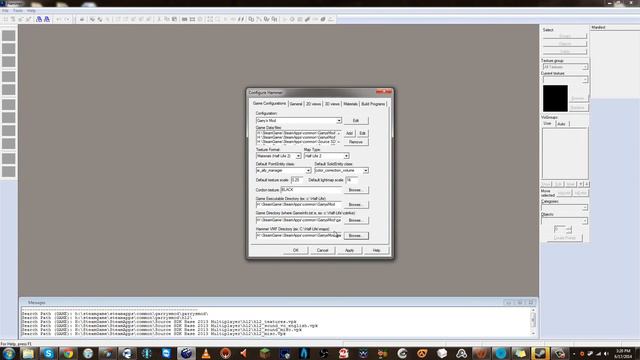The width and height of the screenshot is (640, 360).
Task: Open the File menu
Action: pos(5,11)
